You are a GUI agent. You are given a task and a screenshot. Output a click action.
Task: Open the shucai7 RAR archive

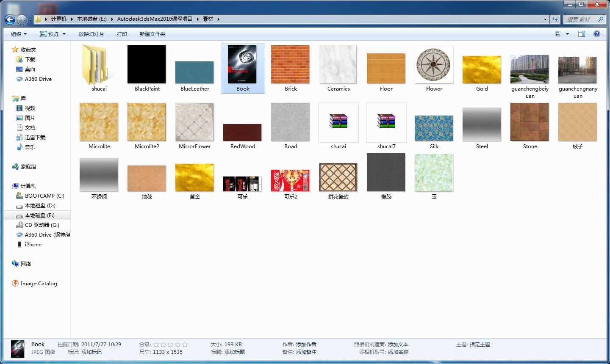pos(386,123)
